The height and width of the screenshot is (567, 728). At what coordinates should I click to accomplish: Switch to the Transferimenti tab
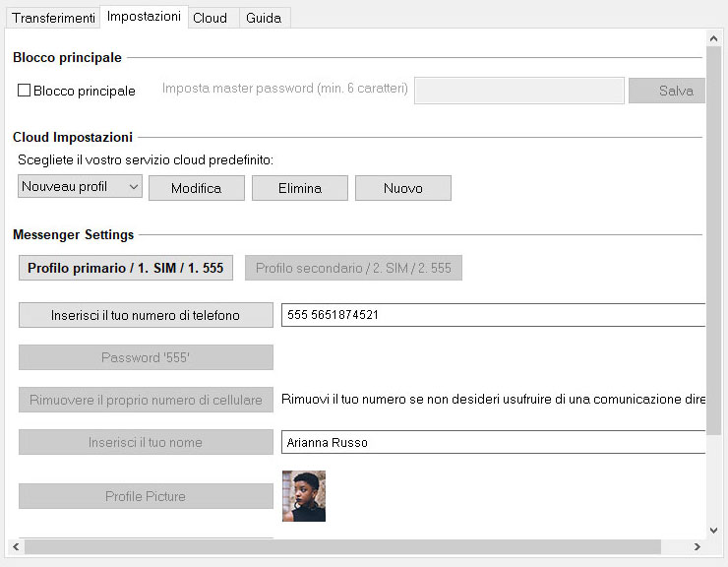pyautogui.click(x=53, y=18)
